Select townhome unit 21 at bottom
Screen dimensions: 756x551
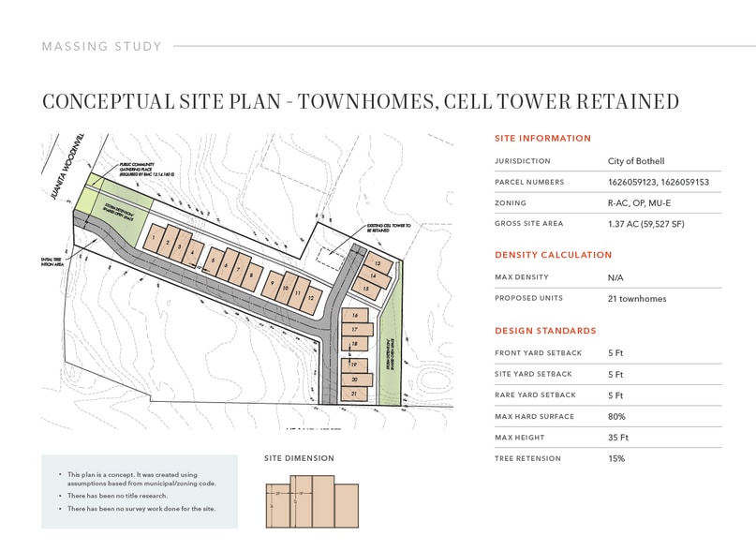pos(354,394)
